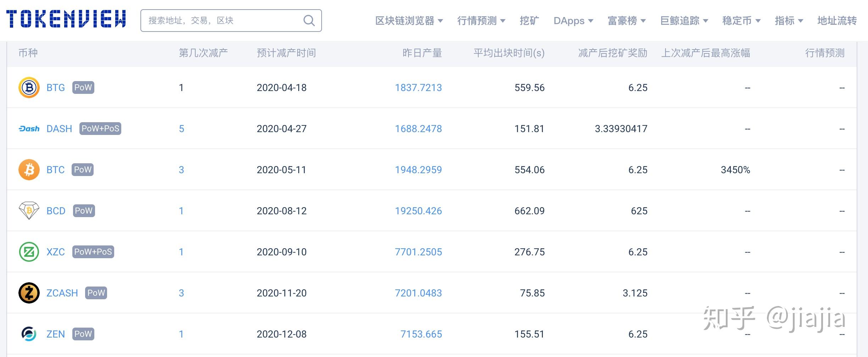Open the DApps dropdown menu
868x357 pixels.
click(573, 21)
